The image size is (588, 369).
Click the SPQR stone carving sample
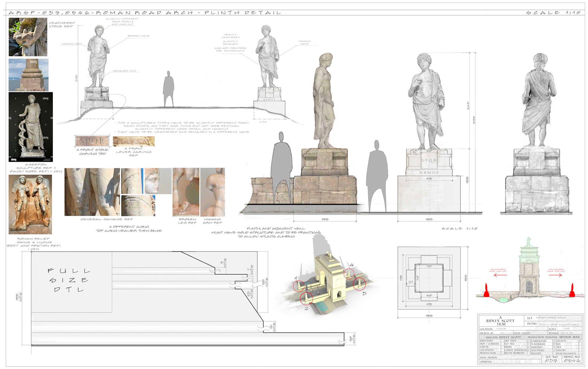tap(92, 141)
